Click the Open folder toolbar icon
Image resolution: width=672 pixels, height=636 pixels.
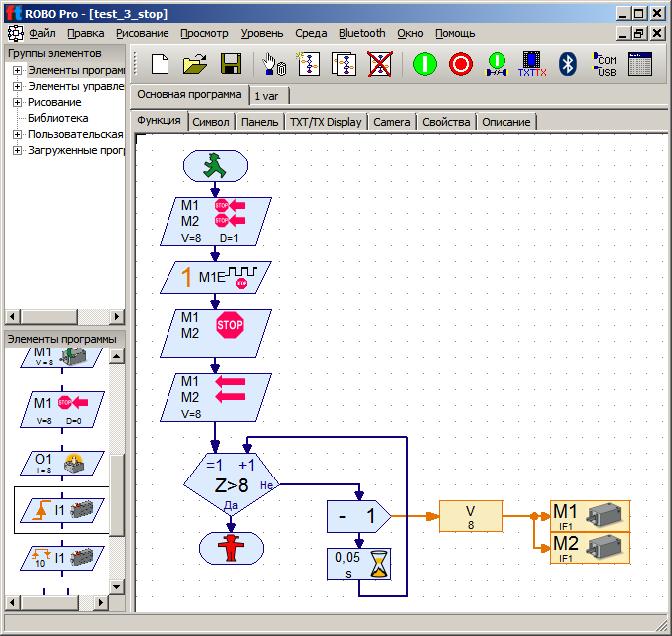coord(195,65)
